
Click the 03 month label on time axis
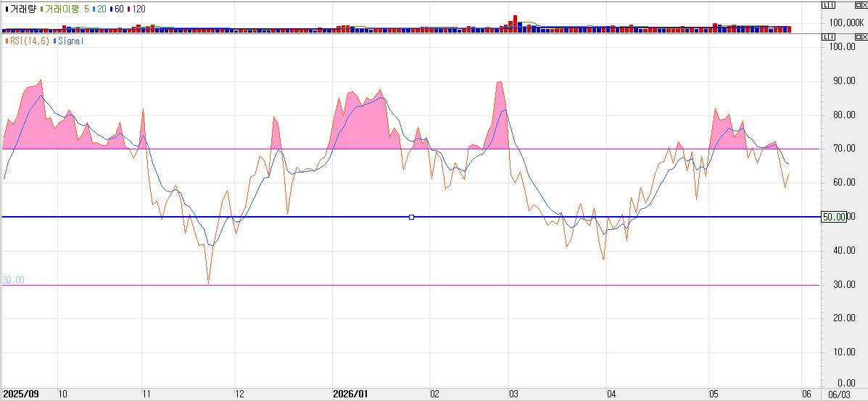point(513,394)
